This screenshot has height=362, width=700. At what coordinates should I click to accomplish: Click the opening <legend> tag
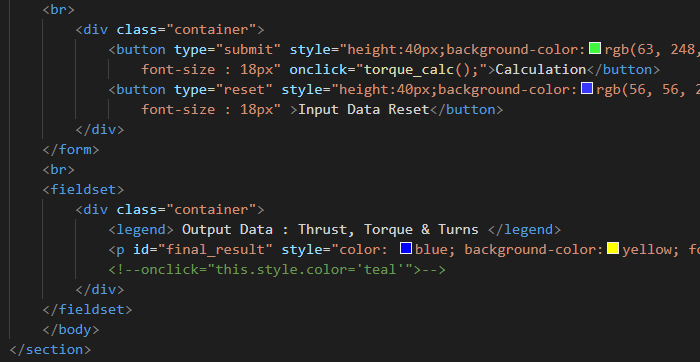point(141,230)
